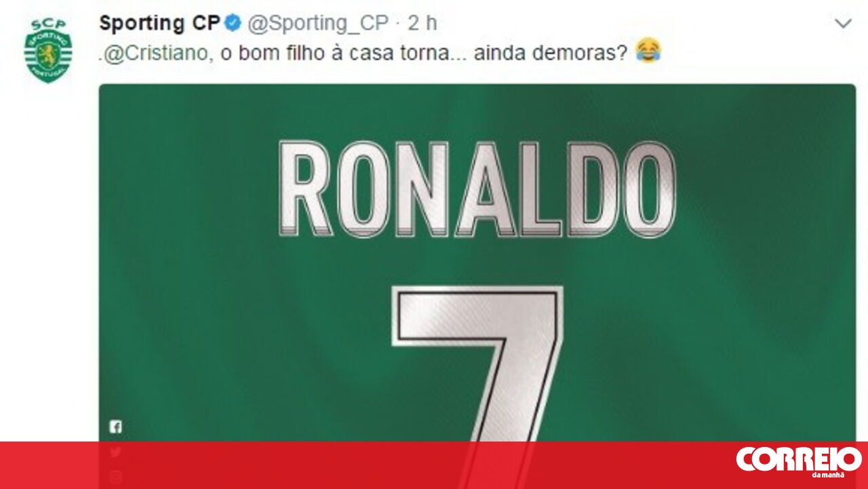The width and height of the screenshot is (868, 489).
Task: Open the 2 h tweet timestamp
Action: tap(422, 23)
